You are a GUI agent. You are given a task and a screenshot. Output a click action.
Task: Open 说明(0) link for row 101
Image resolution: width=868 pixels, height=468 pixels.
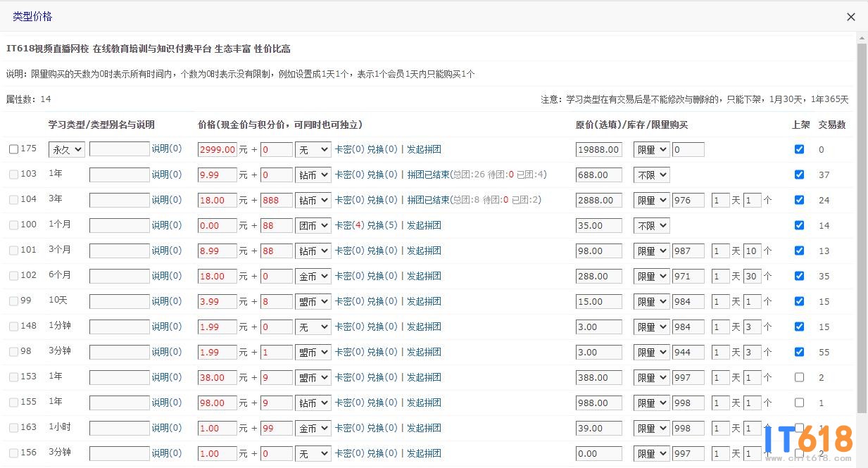(167, 251)
